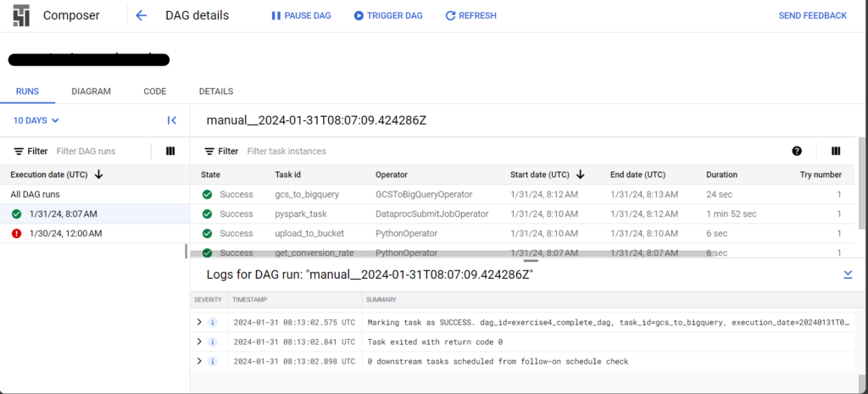The width and height of the screenshot is (868, 394).
Task: Open the 10 DAYS time range dropdown
Action: 36,120
